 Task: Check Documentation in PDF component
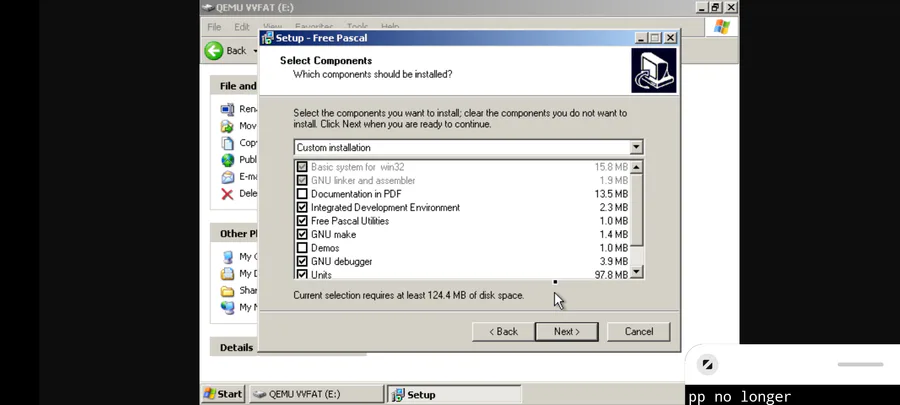click(302, 194)
